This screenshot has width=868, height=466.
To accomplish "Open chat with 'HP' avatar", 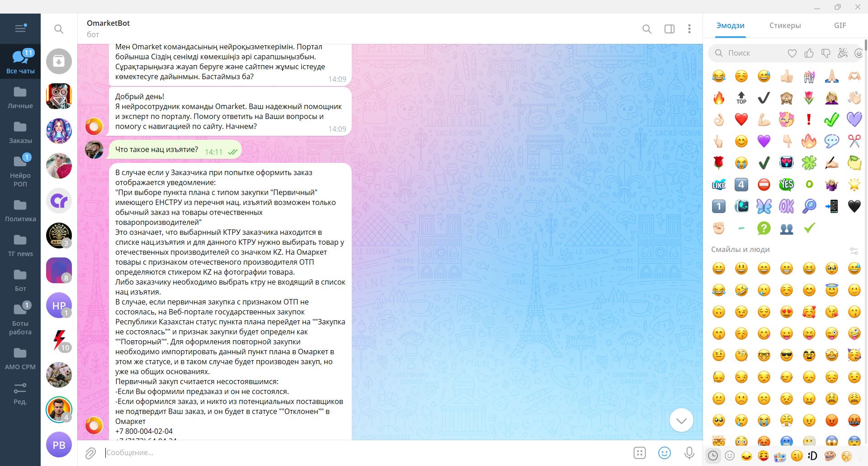I will click(x=59, y=305).
